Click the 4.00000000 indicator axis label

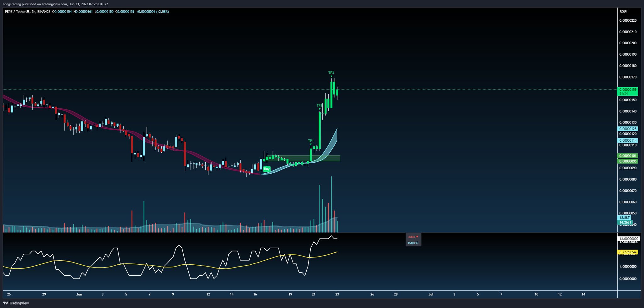628,267
